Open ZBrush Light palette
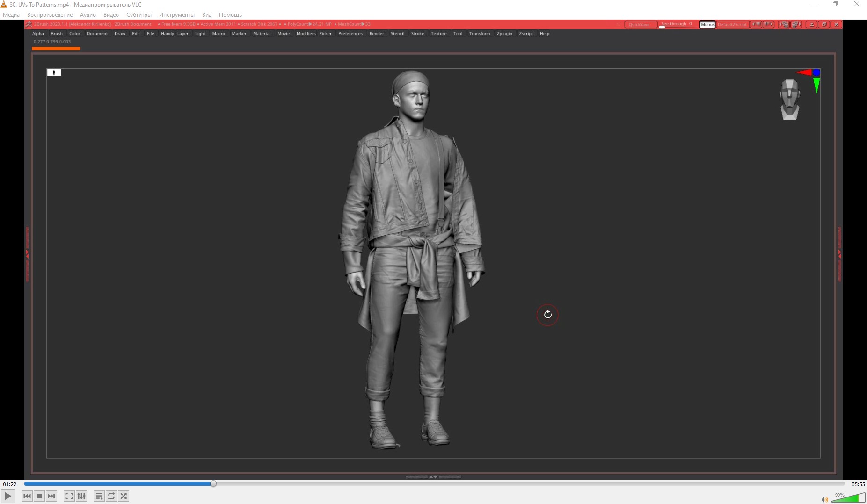 point(200,34)
